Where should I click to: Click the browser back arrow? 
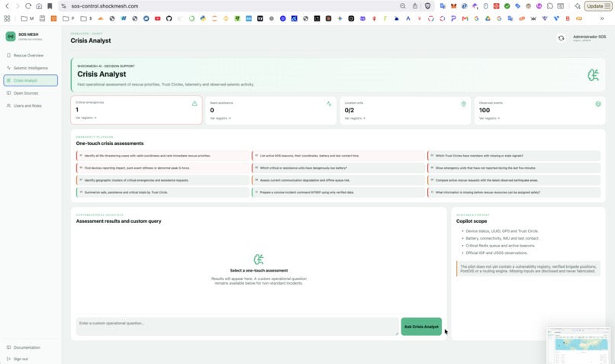pyautogui.click(x=7, y=6)
